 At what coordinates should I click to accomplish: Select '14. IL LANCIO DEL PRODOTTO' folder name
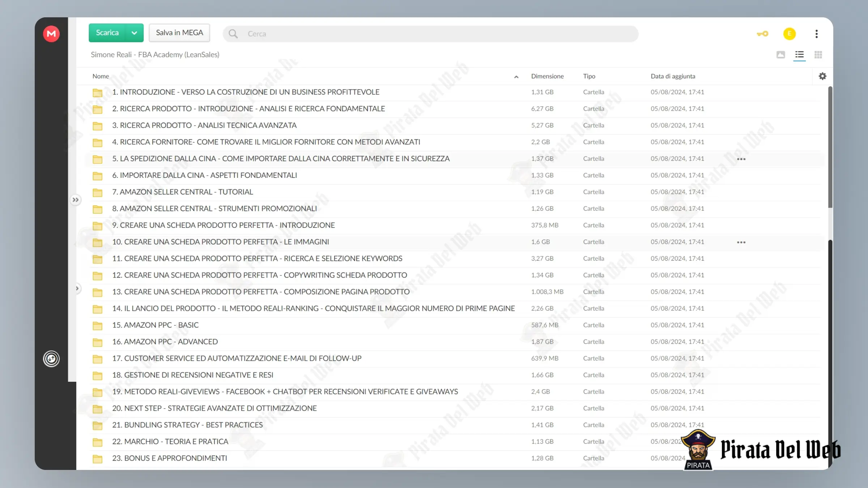point(314,308)
